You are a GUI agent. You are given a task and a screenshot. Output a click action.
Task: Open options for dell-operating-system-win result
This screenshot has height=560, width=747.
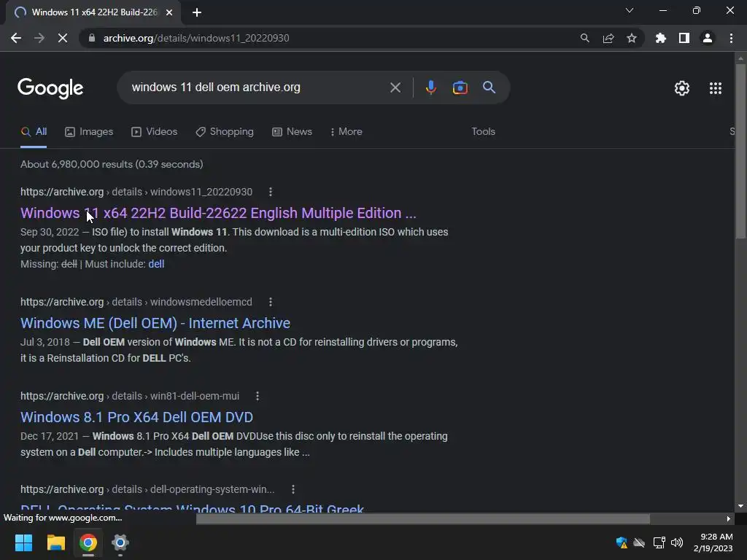[x=293, y=489]
